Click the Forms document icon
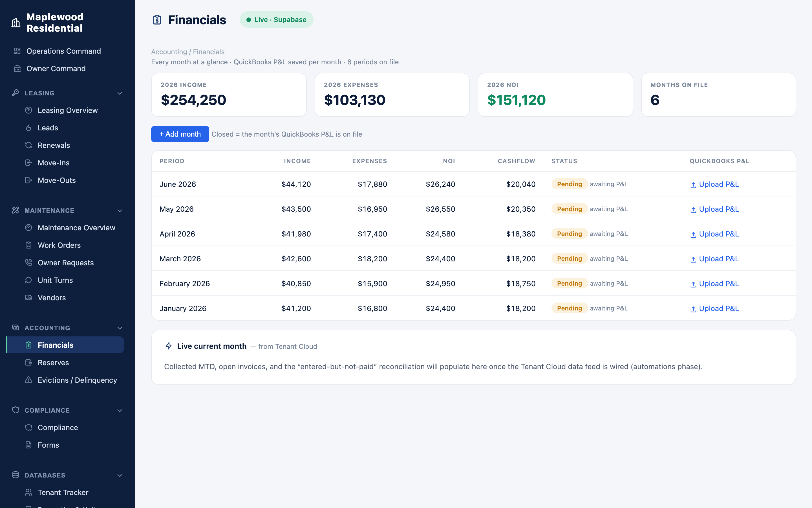Screen dimensions: 812x508 click(28, 445)
